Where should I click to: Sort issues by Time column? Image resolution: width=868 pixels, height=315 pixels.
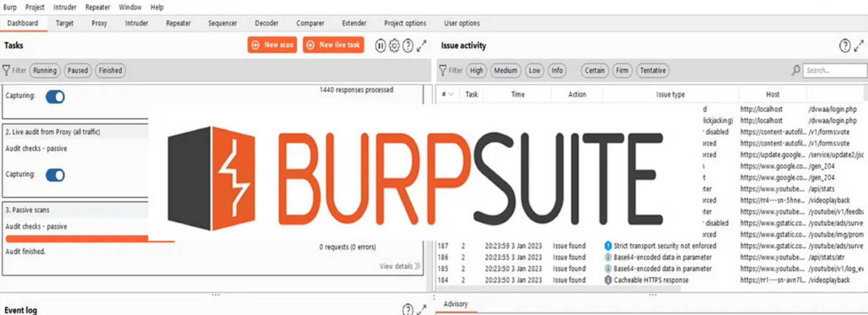point(518,94)
